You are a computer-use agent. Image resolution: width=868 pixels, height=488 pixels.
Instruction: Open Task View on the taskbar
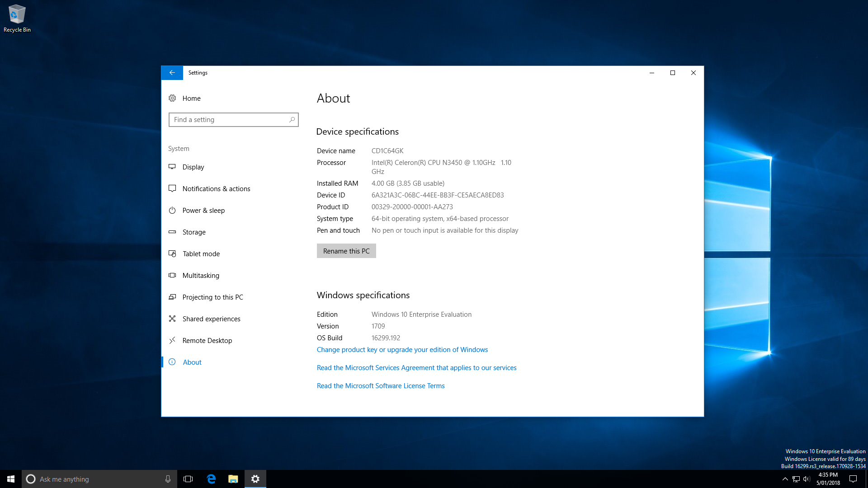188,479
